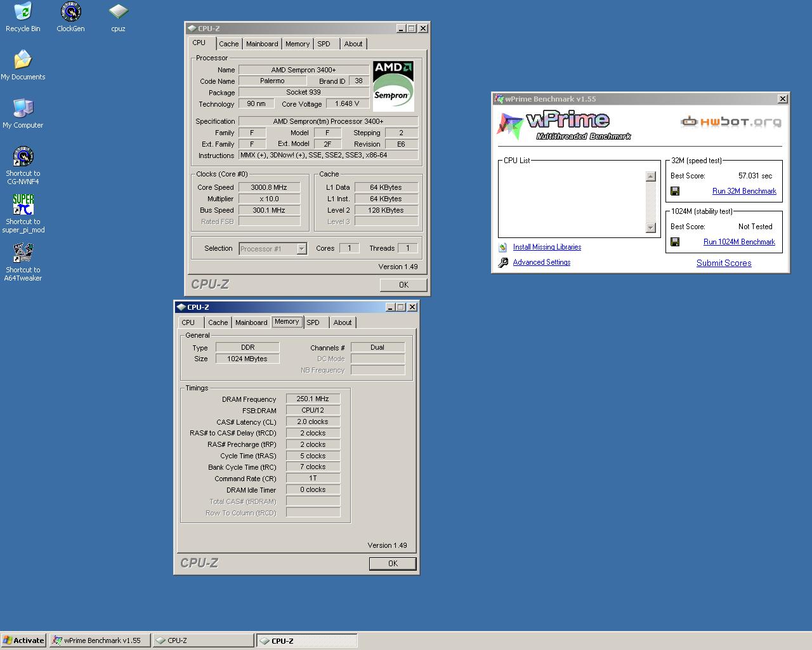
Task: Click the CAS# Latency 2.0 clocks value
Action: click(313, 421)
